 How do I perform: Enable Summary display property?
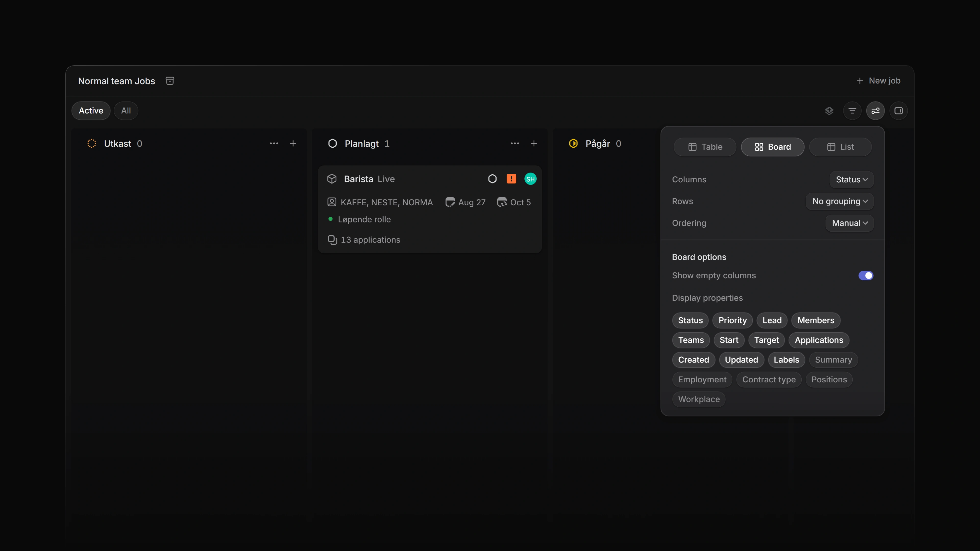pyautogui.click(x=833, y=360)
